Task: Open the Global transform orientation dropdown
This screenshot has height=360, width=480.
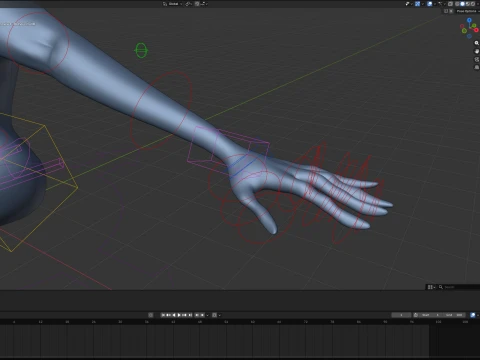Action: [x=173, y=4]
